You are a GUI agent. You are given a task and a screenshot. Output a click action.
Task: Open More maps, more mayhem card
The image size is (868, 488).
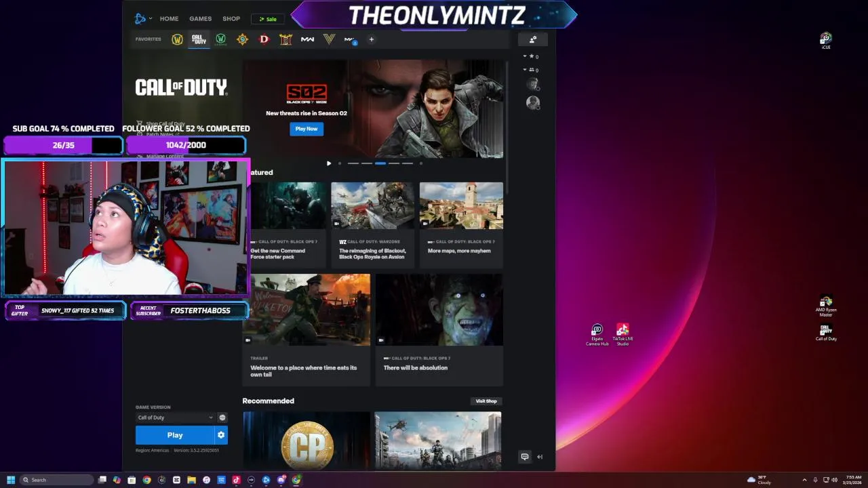pyautogui.click(x=461, y=224)
